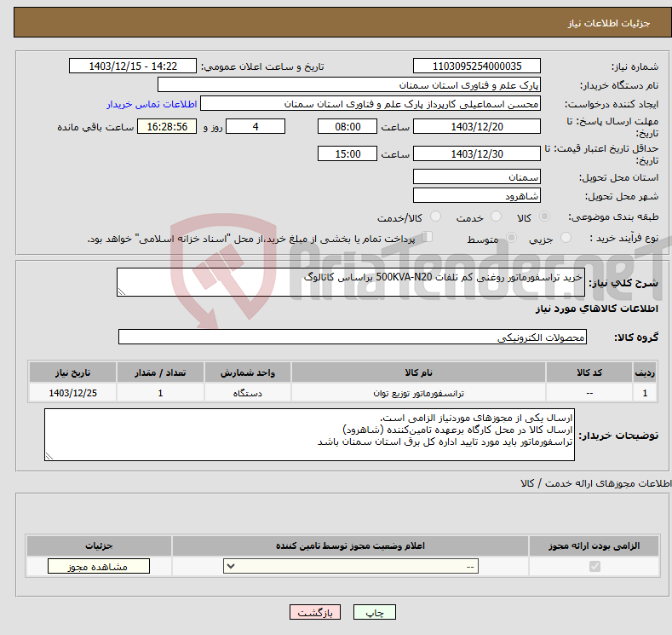
Task: Click the جزئیات column header
Action: (x=99, y=546)
